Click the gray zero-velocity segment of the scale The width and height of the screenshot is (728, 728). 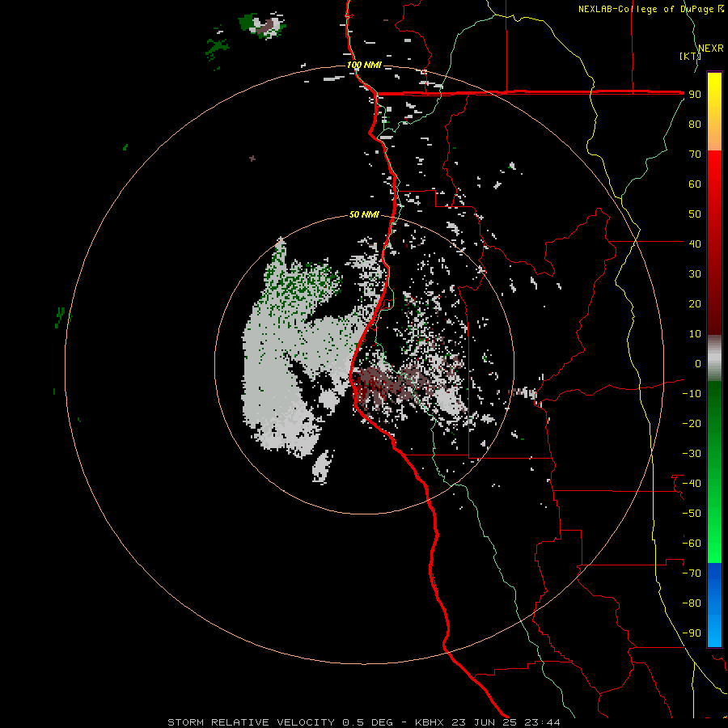pyautogui.click(x=714, y=358)
